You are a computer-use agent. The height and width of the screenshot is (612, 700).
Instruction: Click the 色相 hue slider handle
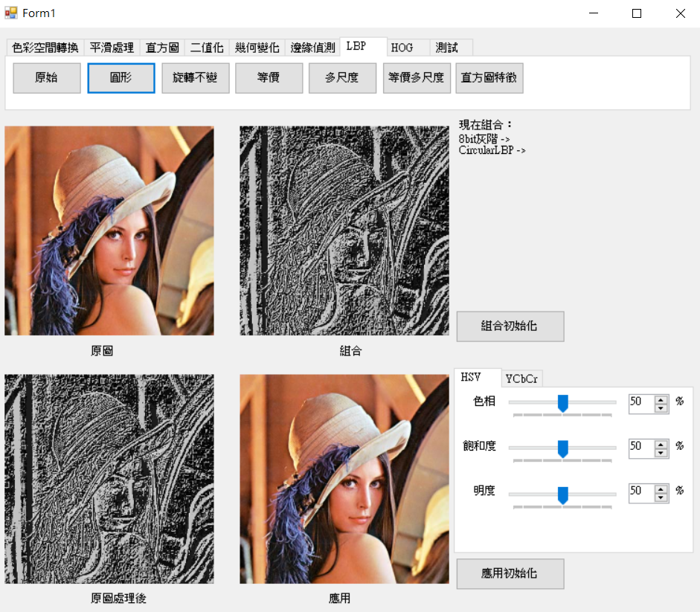[x=563, y=403]
